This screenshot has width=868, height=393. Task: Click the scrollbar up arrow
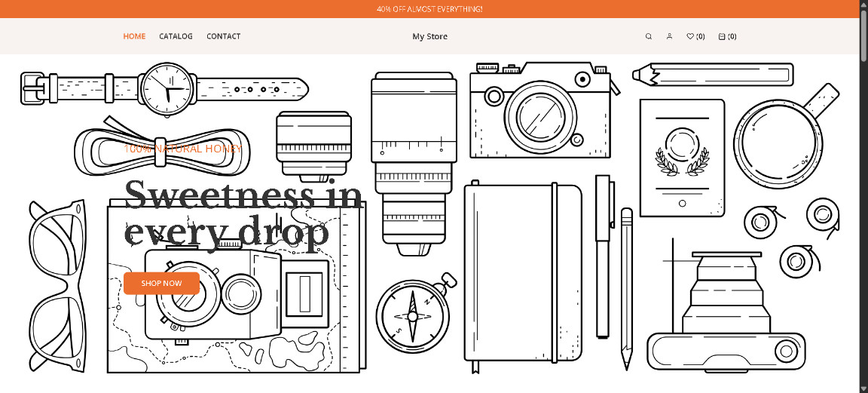click(x=863, y=5)
